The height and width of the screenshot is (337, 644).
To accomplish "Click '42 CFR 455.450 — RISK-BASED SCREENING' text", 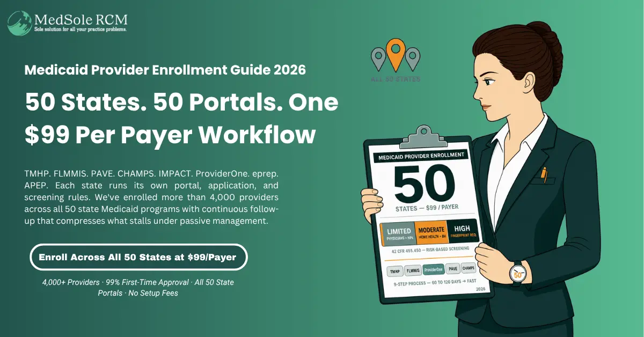I will pyautogui.click(x=431, y=250).
